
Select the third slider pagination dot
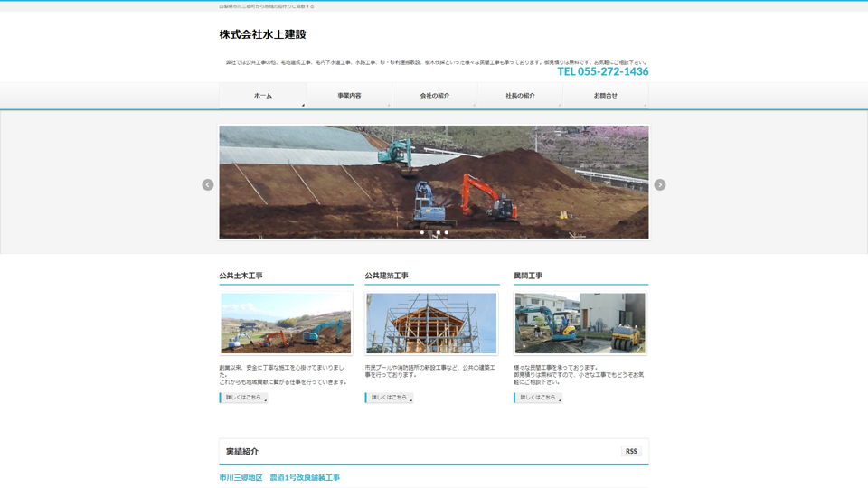pos(439,232)
